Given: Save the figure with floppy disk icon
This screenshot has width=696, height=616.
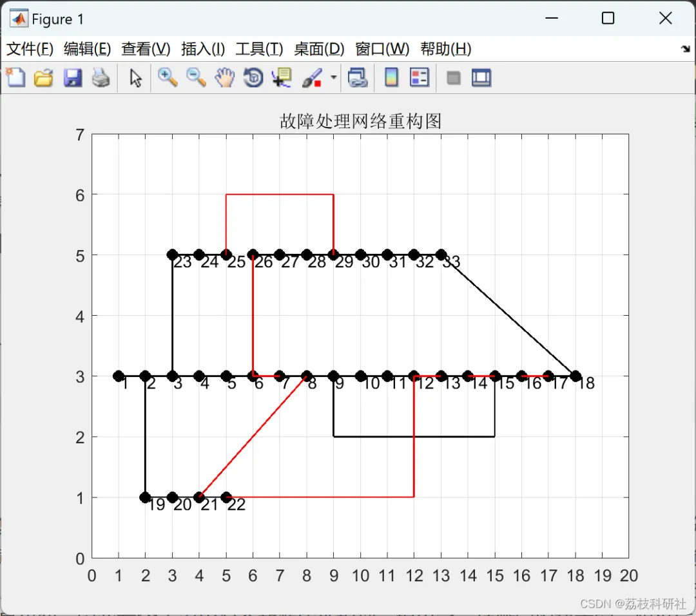Looking at the screenshot, I should [72, 78].
